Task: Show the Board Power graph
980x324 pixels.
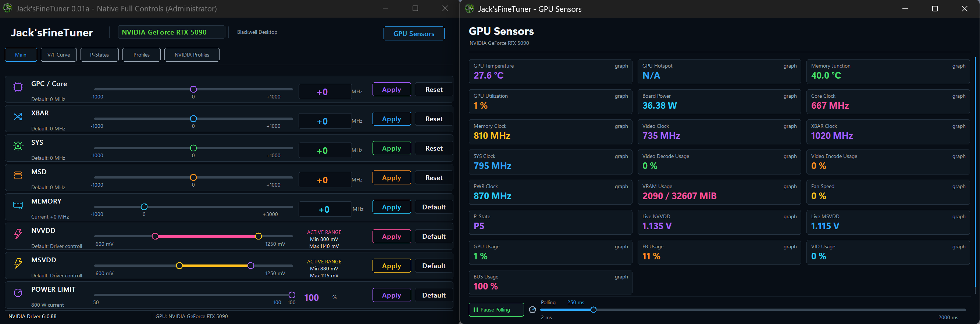Action: (790, 96)
